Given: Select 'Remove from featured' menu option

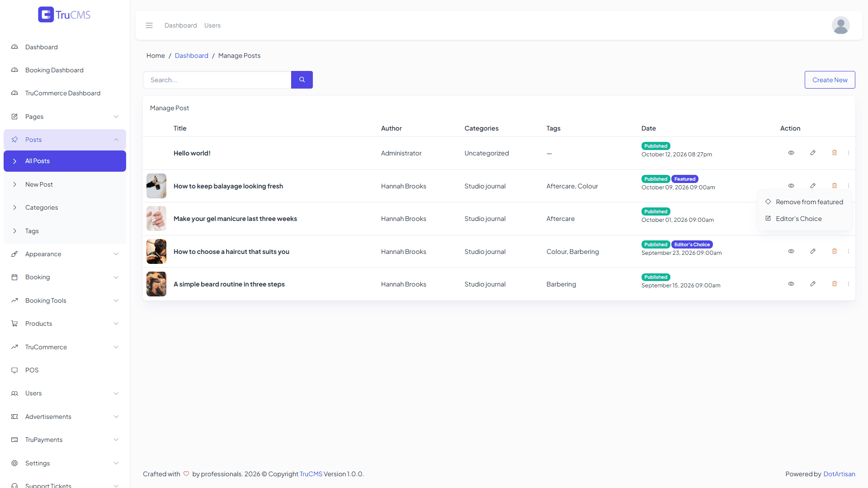Looking at the screenshot, I should point(804,202).
